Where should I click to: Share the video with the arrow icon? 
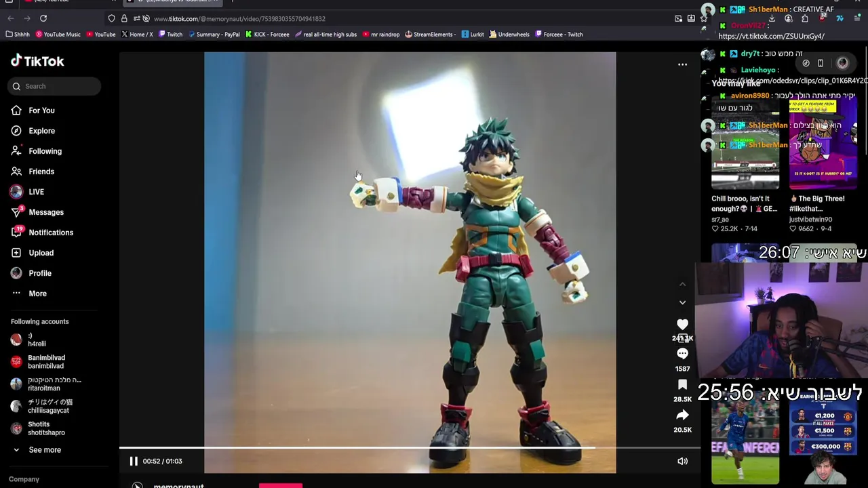tap(682, 415)
